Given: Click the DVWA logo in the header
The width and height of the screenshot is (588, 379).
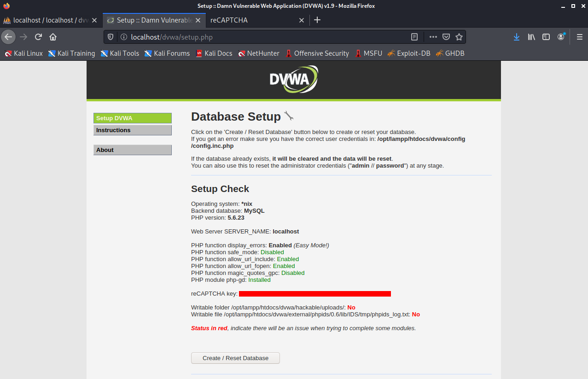Looking at the screenshot, I should coord(294,79).
